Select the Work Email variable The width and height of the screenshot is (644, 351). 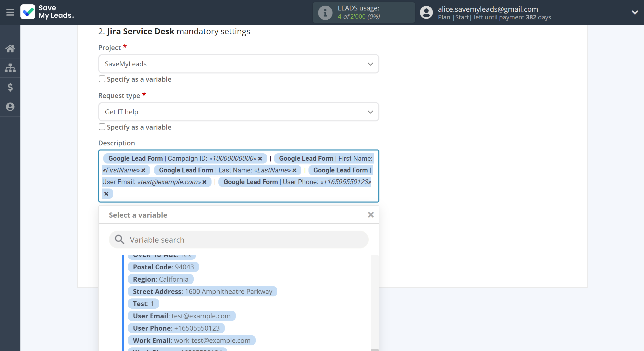tap(192, 340)
